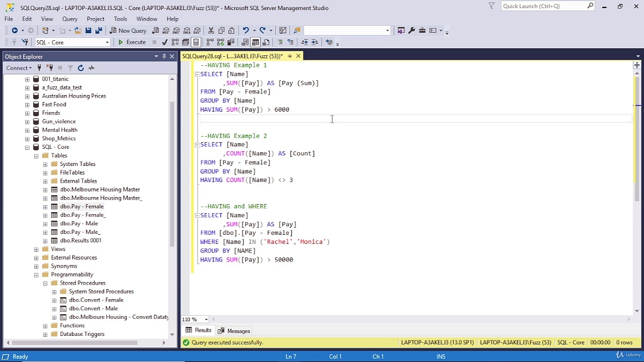This screenshot has width=644, height=362.
Task: Open the SQL - Core database dropdown
Action: pyautogui.click(x=107, y=42)
